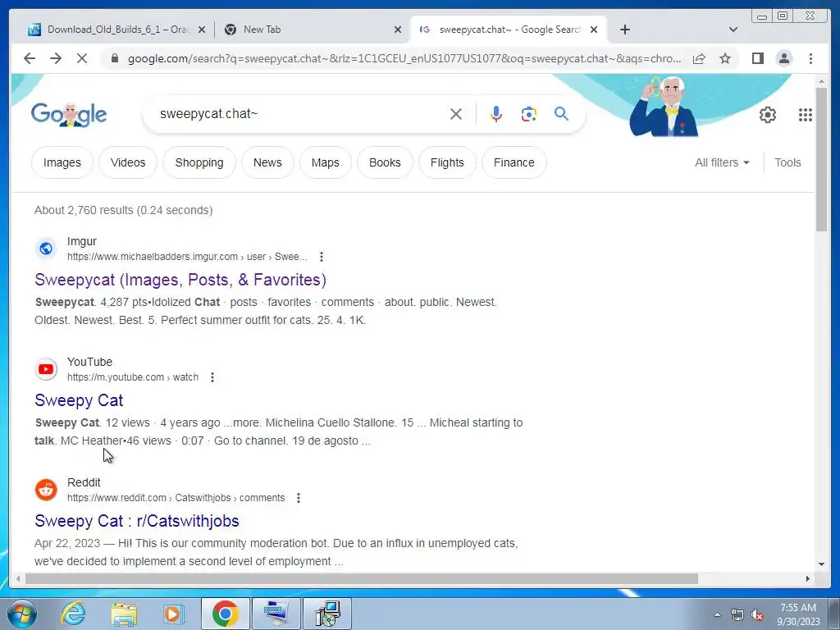
Task: Open Sweepycat (Images, Posts, & Favorites) link
Action: tap(180, 280)
